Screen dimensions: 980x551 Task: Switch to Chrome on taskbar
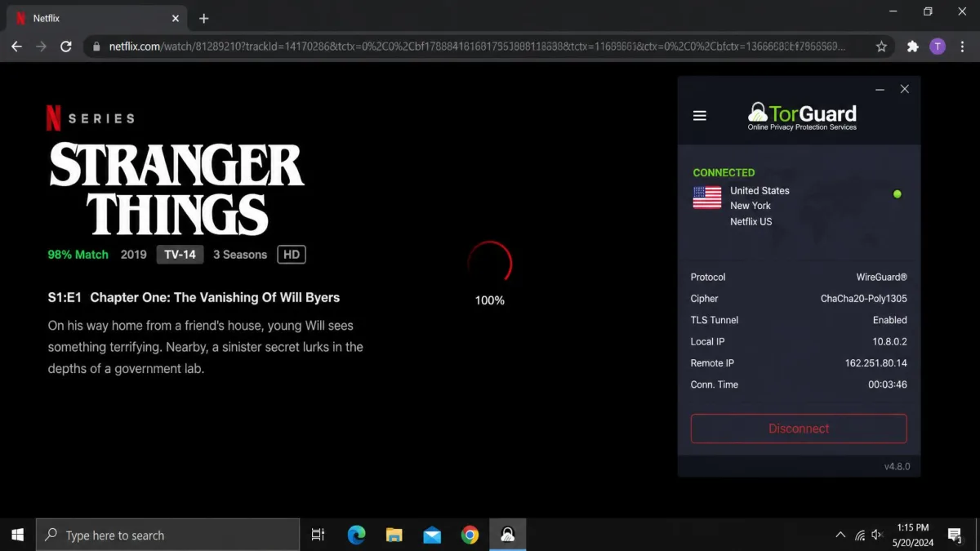click(x=470, y=535)
